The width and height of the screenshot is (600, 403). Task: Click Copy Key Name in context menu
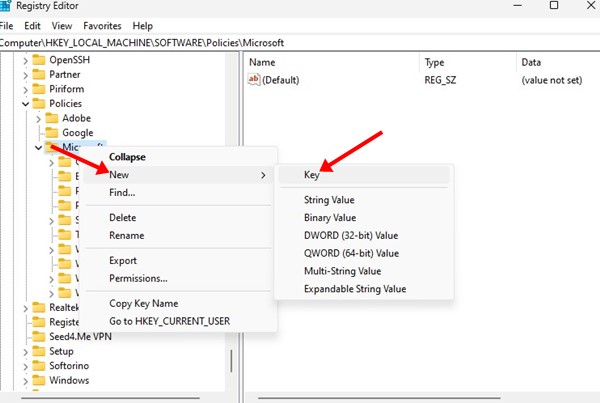coord(143,303)
